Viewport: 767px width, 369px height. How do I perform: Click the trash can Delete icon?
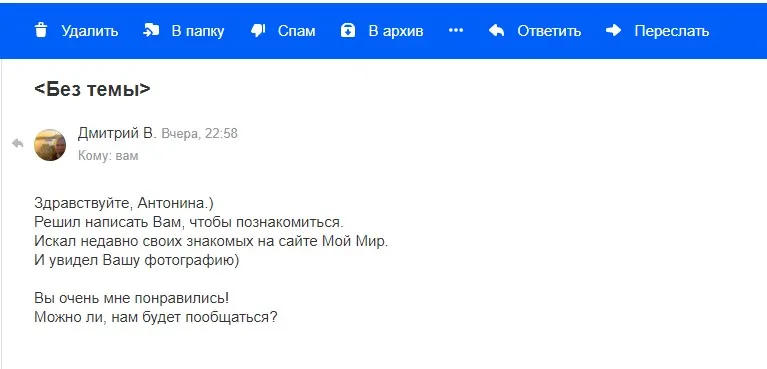coord(42,31)
